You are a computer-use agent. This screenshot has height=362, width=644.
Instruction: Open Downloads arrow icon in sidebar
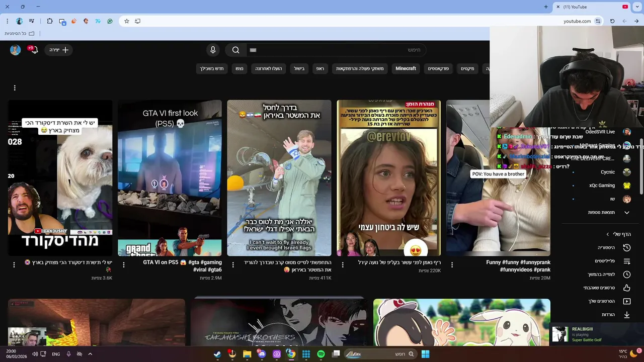tap(627, 315)
